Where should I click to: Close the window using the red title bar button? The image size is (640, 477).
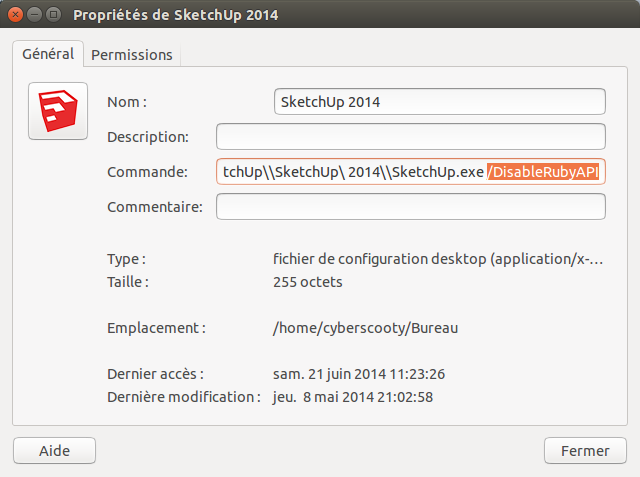point(15,15)
